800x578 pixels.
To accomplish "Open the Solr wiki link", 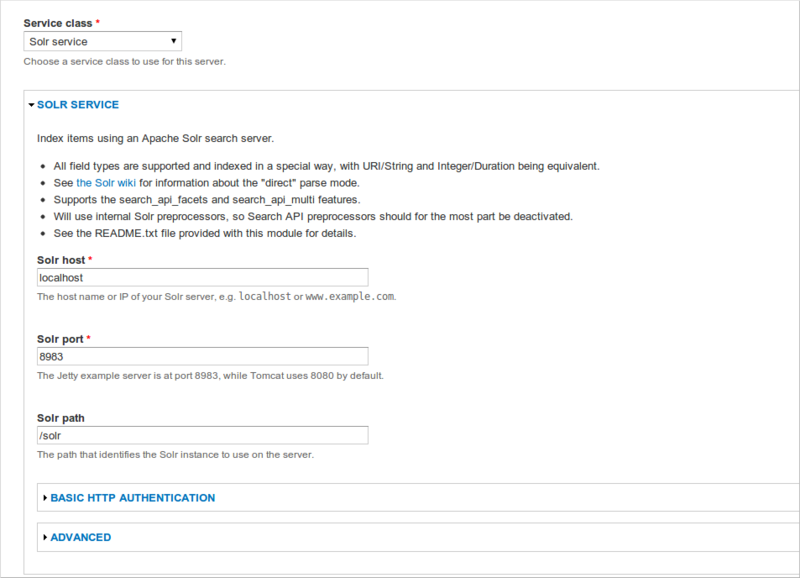I will (107, 183).
